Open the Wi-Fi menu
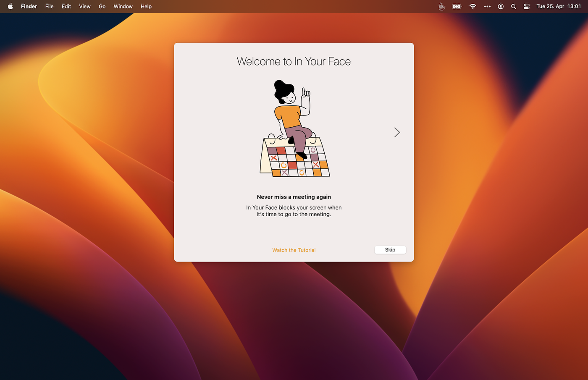Image resolution: width=588 pixels, height=380 pixels. [472, 6]
